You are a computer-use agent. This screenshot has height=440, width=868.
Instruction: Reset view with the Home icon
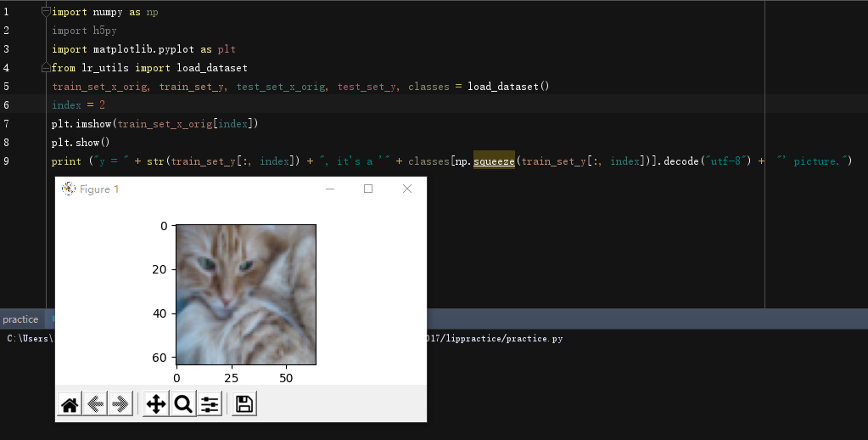click(x=70, y=404)
